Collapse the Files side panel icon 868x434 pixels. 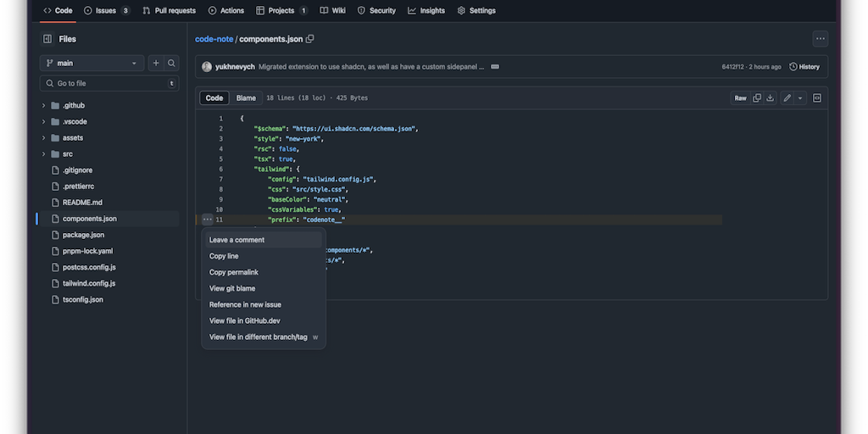(x=47, y=39)
